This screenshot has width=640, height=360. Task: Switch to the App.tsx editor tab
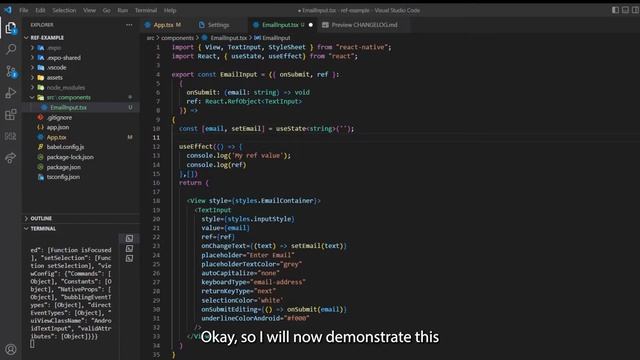pyautogui.click(x=163, y=25)
